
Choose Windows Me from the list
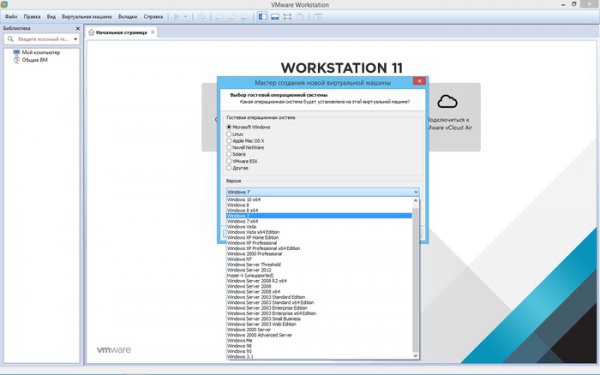(320, 340)
